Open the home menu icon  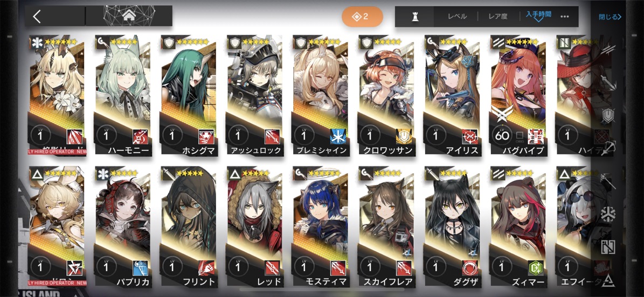click(x=129, y=16)
